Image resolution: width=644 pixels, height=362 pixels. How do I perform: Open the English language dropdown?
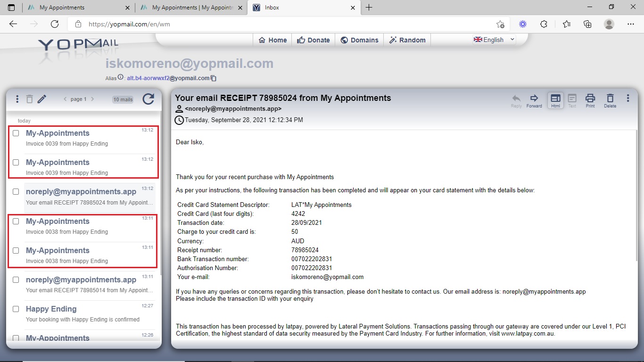click(x=494, y=40)
